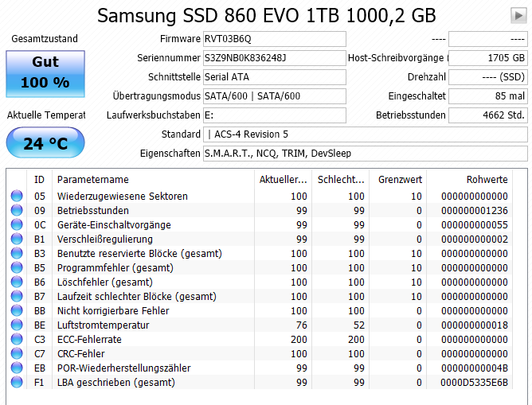The image size is (532, 405).
Task: Click the status orb for CRC-Fehler
Action: 17,353
